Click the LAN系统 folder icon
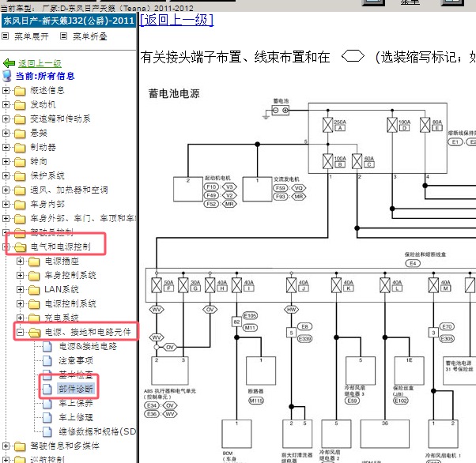 [34, 290]
